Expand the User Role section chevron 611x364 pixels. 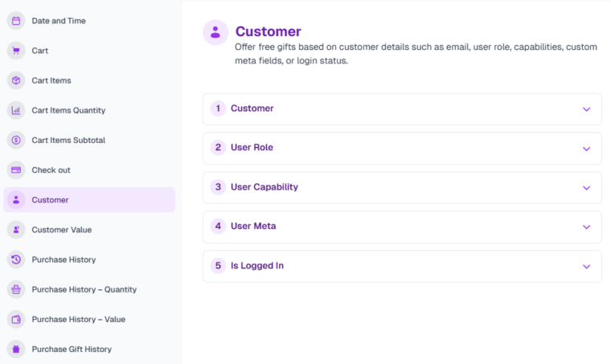point(586,149)
